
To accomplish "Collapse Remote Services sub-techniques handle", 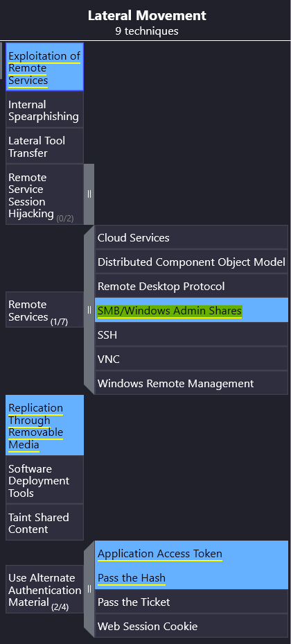I will point(89,310).
